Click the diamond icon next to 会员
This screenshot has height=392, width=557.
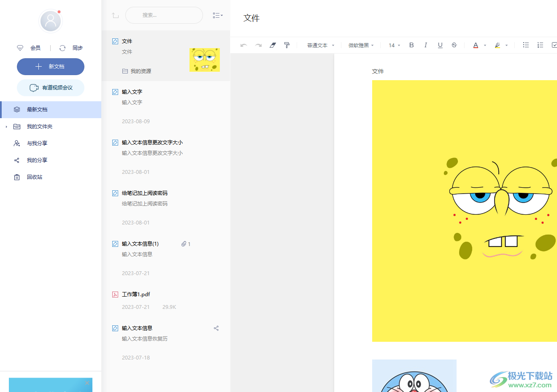coord(20,48)
